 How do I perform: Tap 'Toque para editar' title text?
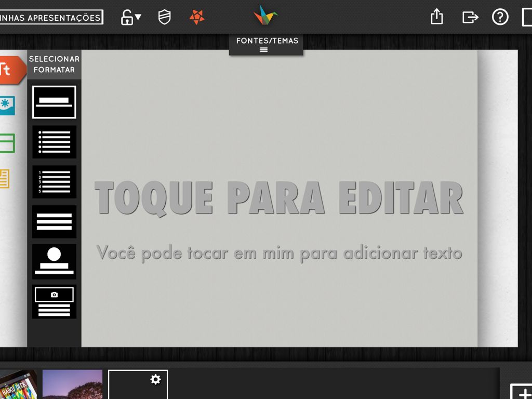coord(278,198)
